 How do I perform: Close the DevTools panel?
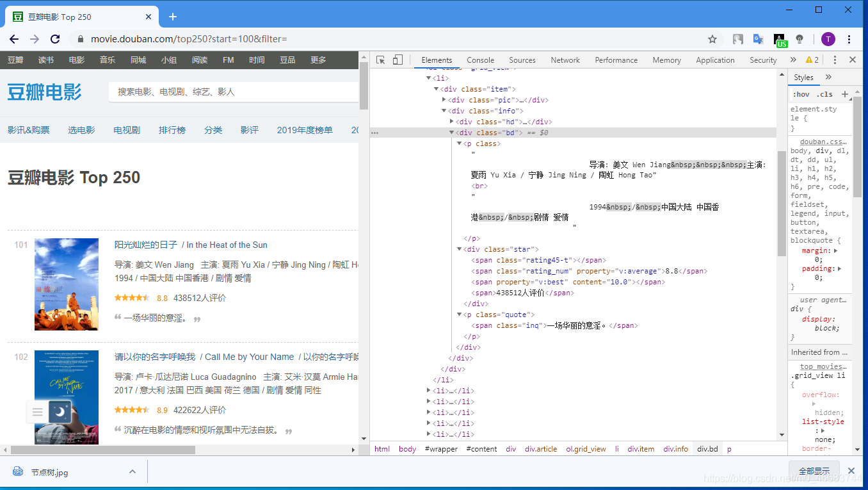pos(853,60)
